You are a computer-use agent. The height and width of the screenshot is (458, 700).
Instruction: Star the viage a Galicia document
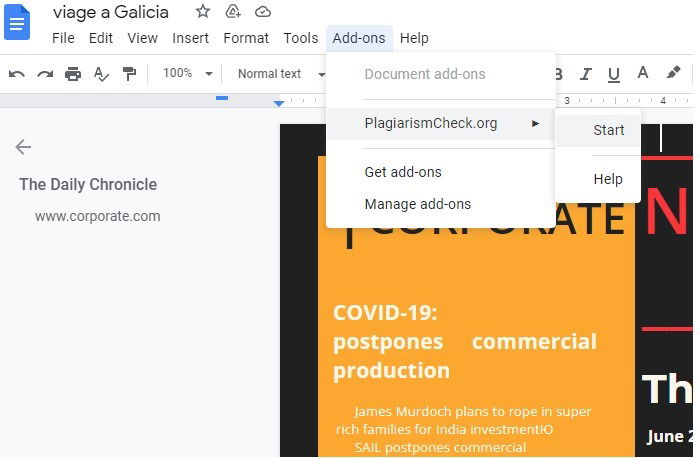203,11
